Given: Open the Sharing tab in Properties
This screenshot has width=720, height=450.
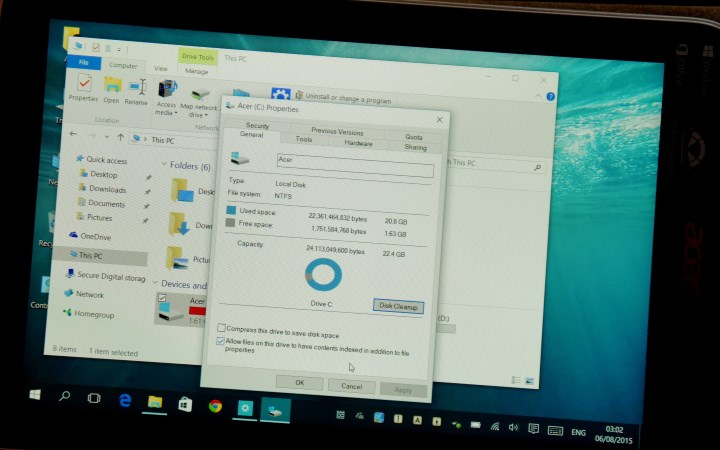Looking at the screenshot, I should click(415, 147).
